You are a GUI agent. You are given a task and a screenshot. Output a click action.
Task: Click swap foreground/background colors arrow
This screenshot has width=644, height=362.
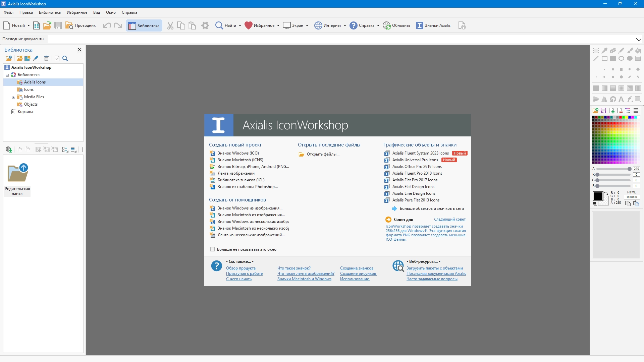point(606,193)
